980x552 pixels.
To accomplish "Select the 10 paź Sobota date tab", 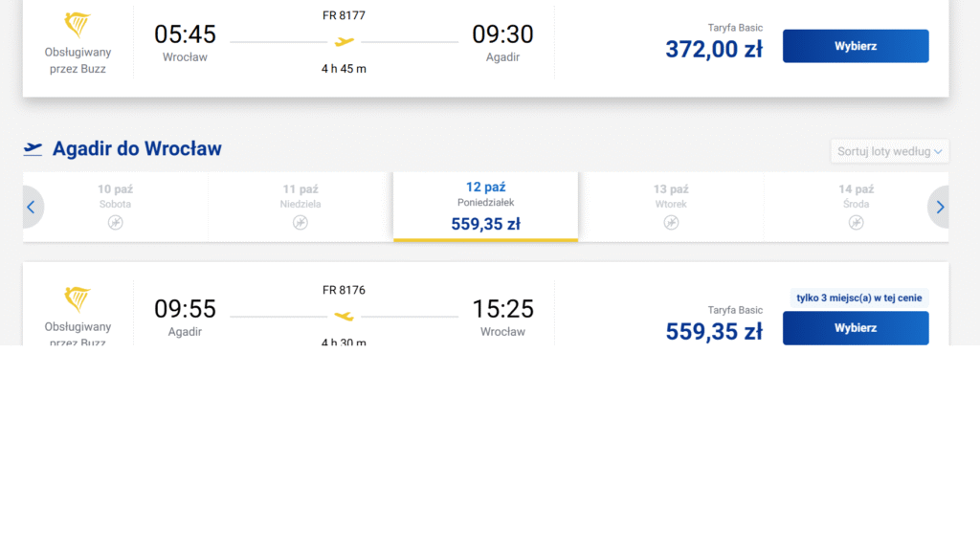I will 115,196.
